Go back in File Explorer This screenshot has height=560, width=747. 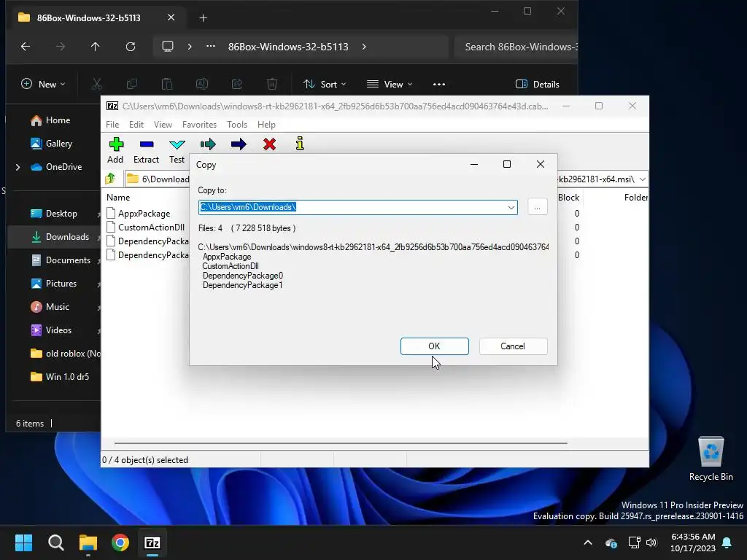click(x=26, y=46)
